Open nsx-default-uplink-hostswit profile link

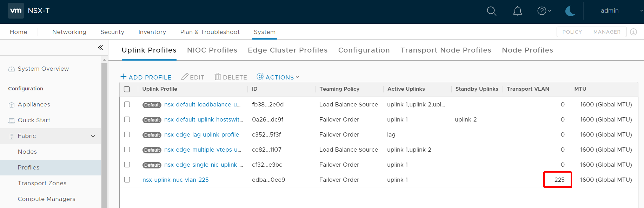coord(204,119)
